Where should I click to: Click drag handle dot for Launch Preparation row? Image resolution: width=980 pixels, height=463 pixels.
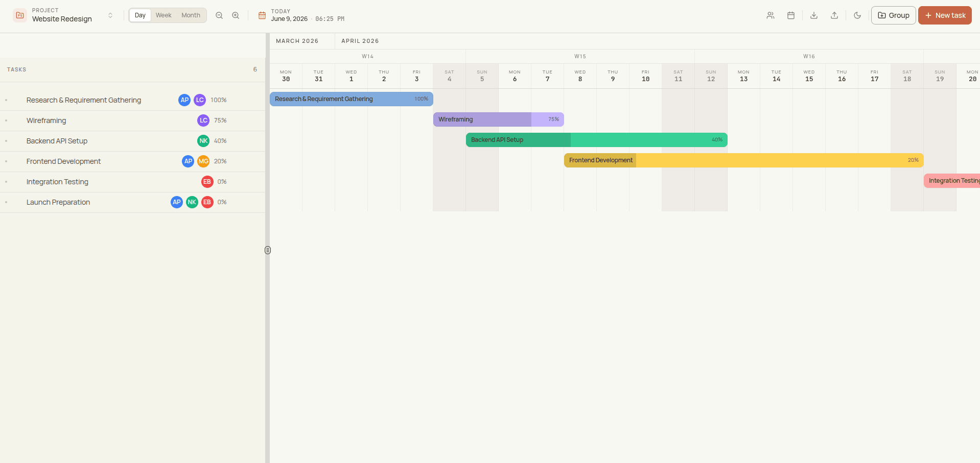tap(6, 202)
